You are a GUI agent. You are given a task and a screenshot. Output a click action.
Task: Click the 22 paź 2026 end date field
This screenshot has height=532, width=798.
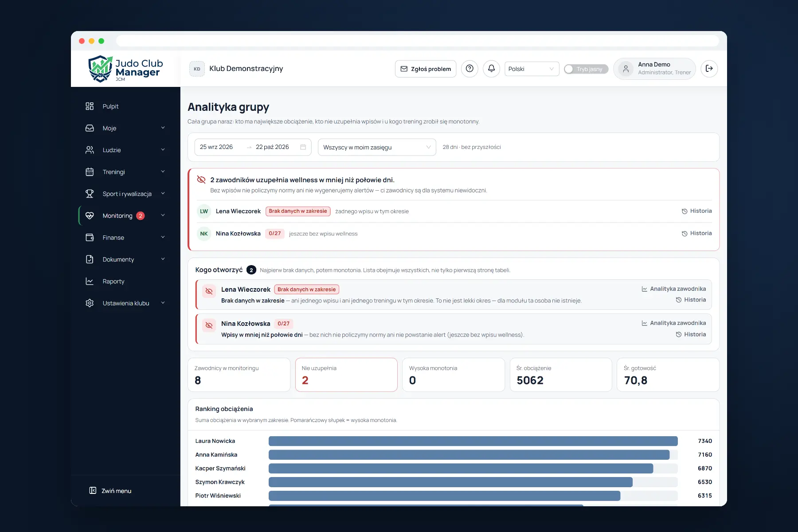272,147
